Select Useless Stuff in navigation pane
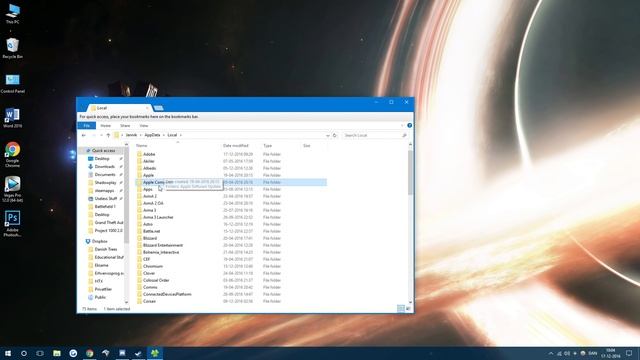The width and height of the screenshot is (640, 360). [106, 199]
